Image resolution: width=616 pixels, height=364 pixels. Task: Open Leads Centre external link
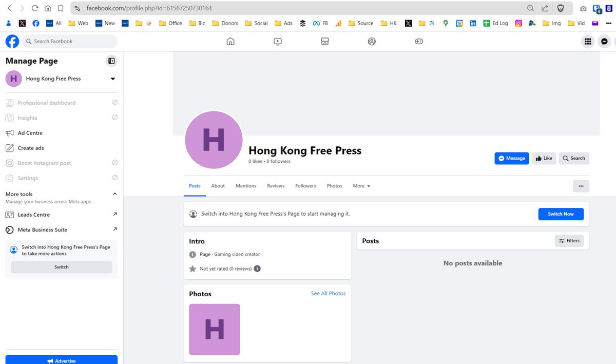(x=62, y=215)
